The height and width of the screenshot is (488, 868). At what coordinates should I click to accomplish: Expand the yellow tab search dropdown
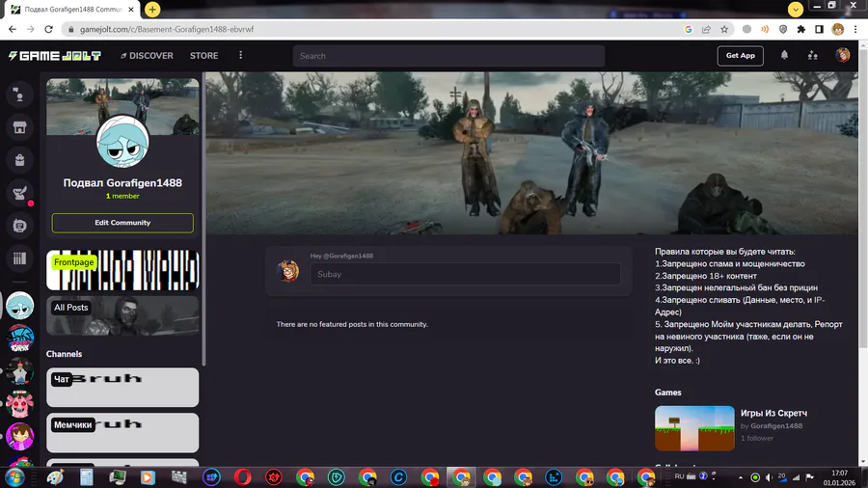pyautogui.click(x=796, y=10)
